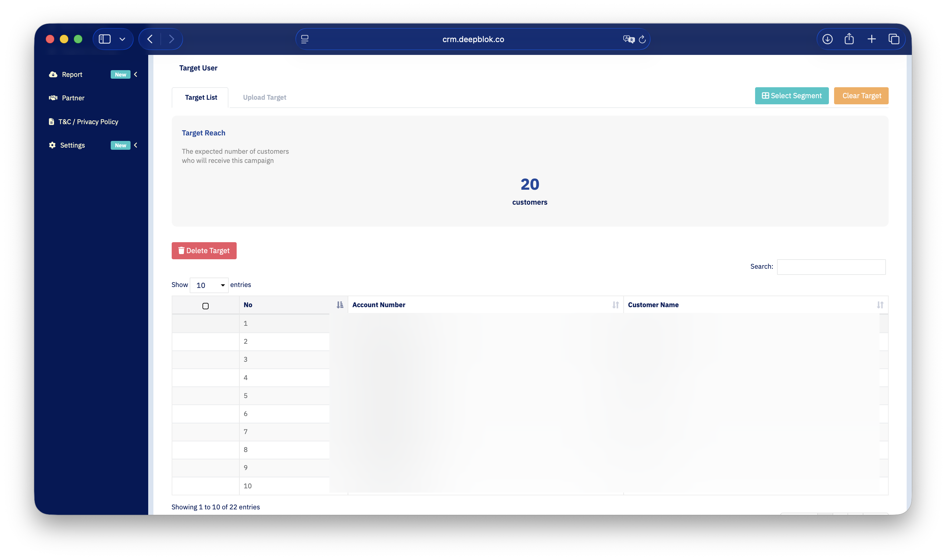
Task: Reload the page with refresh icon
Action: click(x=642, y=39)
